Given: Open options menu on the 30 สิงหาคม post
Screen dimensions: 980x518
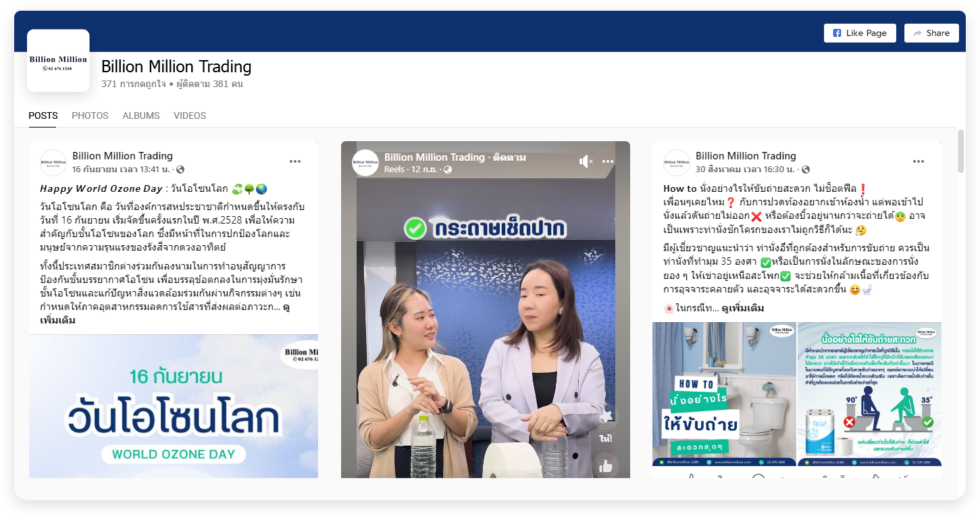Looking at the screenshot, I should pos(919,161).
